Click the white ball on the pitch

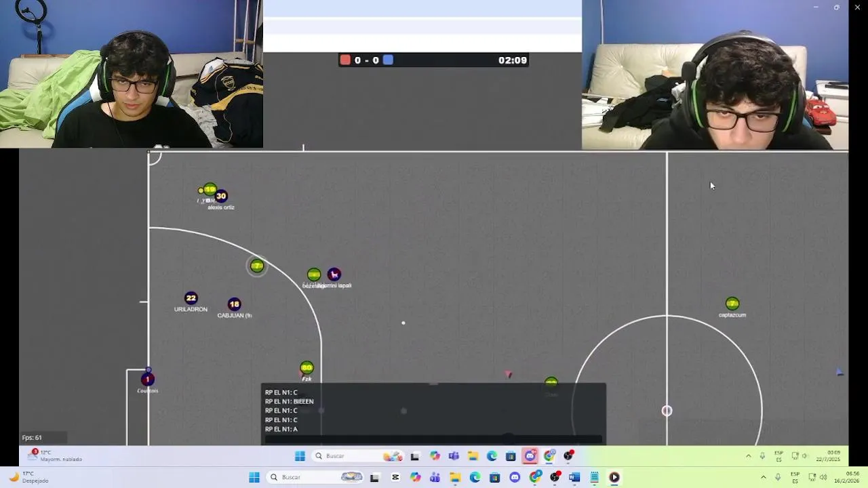tap(403, 323)
